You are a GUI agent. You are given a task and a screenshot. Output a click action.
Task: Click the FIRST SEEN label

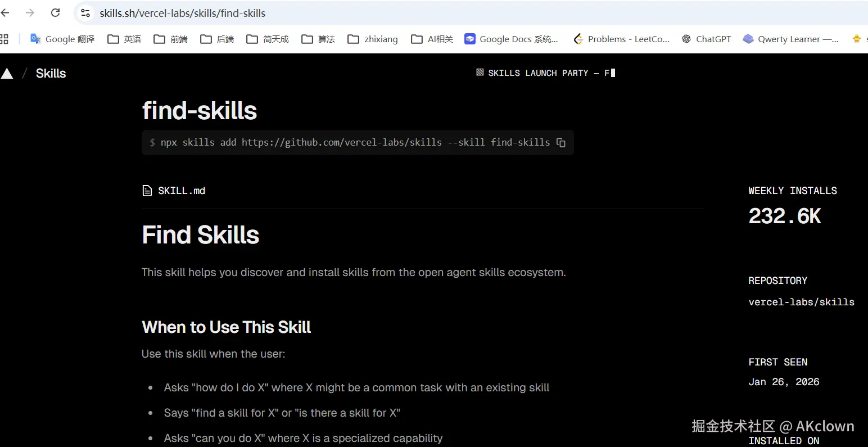777,362
